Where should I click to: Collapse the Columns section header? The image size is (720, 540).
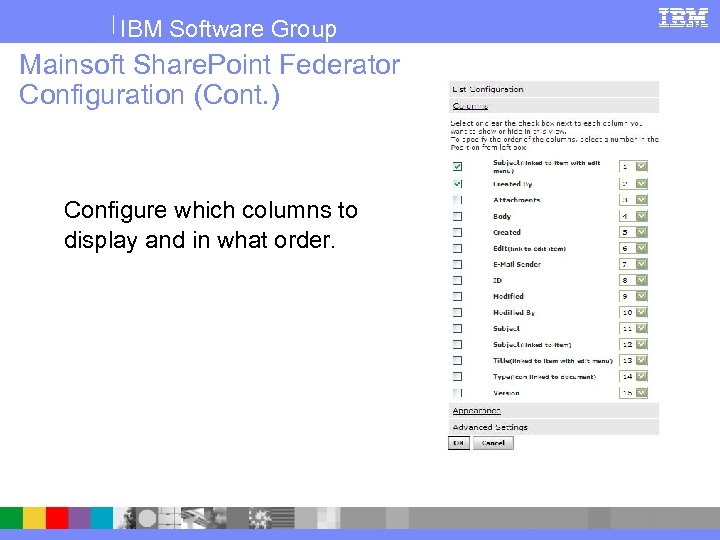pos(553,106)
